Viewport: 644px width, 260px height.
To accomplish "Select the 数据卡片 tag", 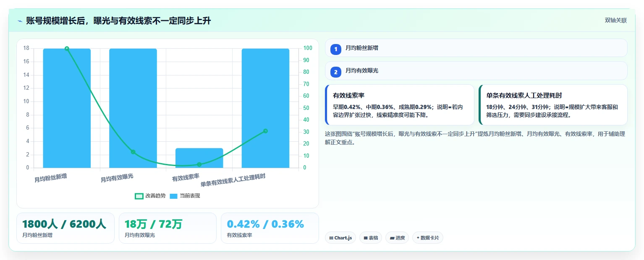I will coord(428,238).
